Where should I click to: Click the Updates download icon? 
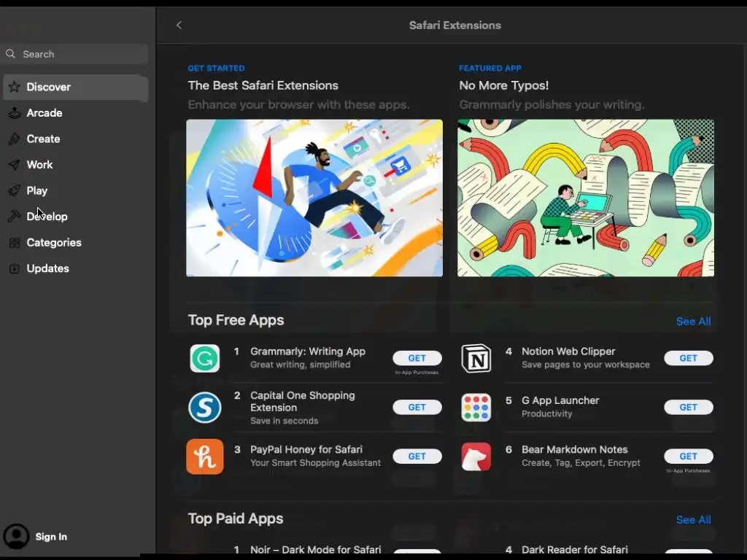[15, 268]
